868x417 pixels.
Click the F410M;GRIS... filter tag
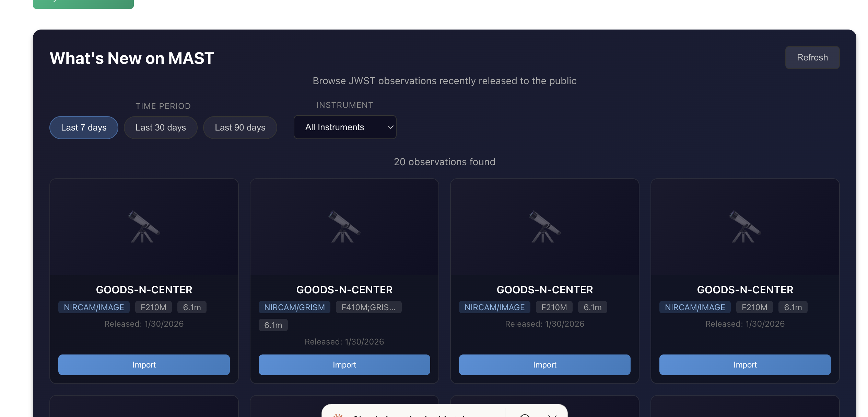(x=368, y=307)
